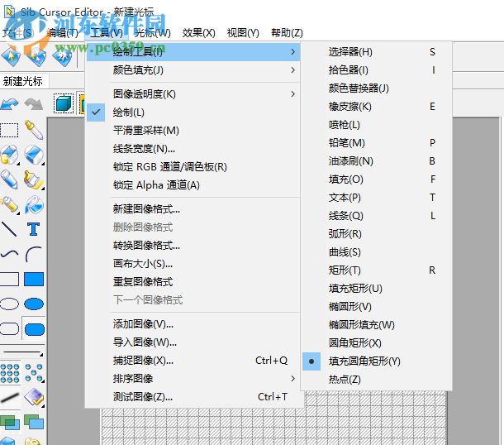Image resolution: width=504 pixels, height=445 pixels.
Task: Expand the 绘制工具(I) submenu
Action: 193,52
